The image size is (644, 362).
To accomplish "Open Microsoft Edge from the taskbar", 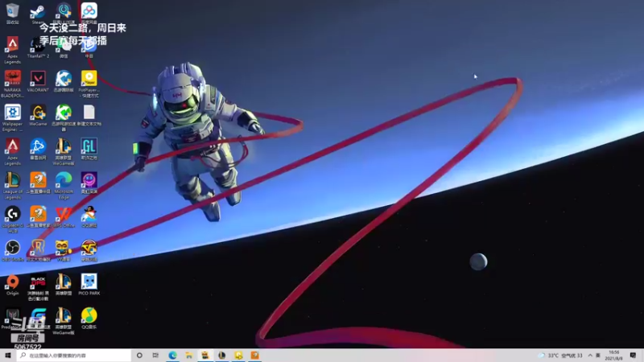I will [x=172, y=355].
